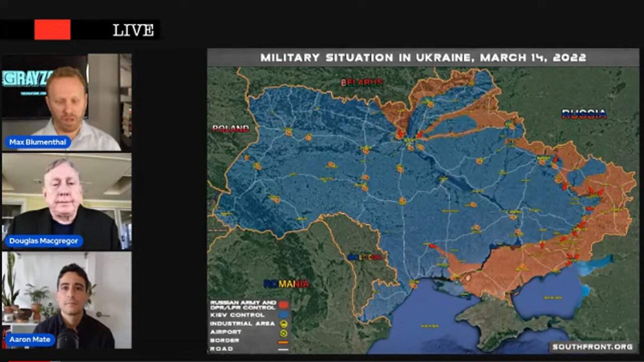Screen dimensions: 644x362
Task: Click the Airport legend text
Action: tap(226, 332)
